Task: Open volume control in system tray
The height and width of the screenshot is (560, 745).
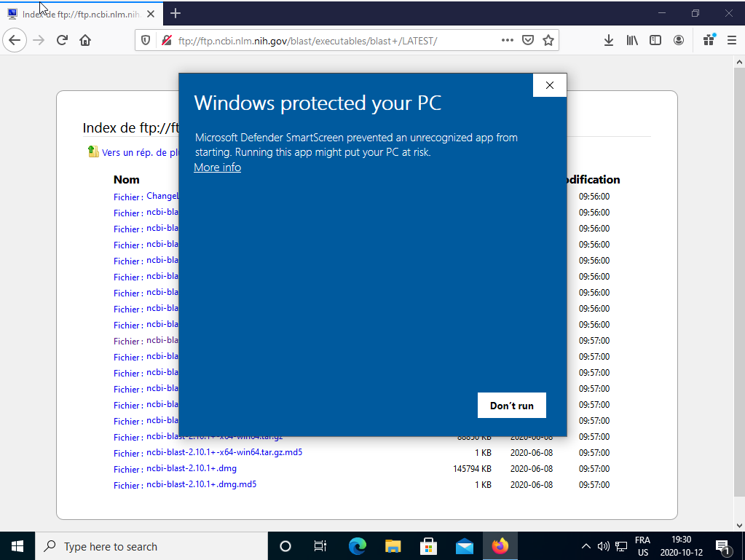Action: (604, 546)
